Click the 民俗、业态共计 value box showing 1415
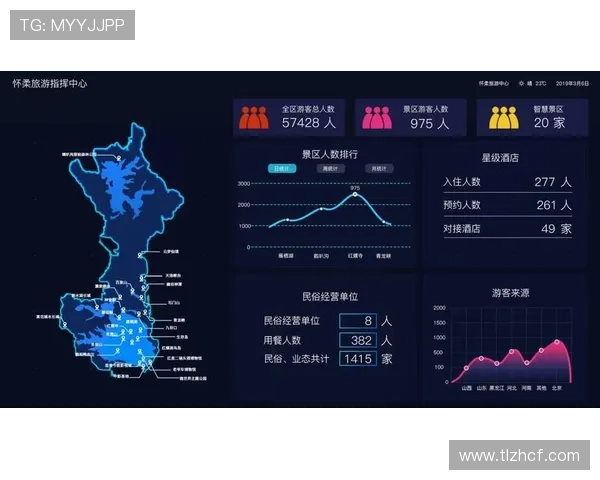Screen dimensions: 600x480 358,359
